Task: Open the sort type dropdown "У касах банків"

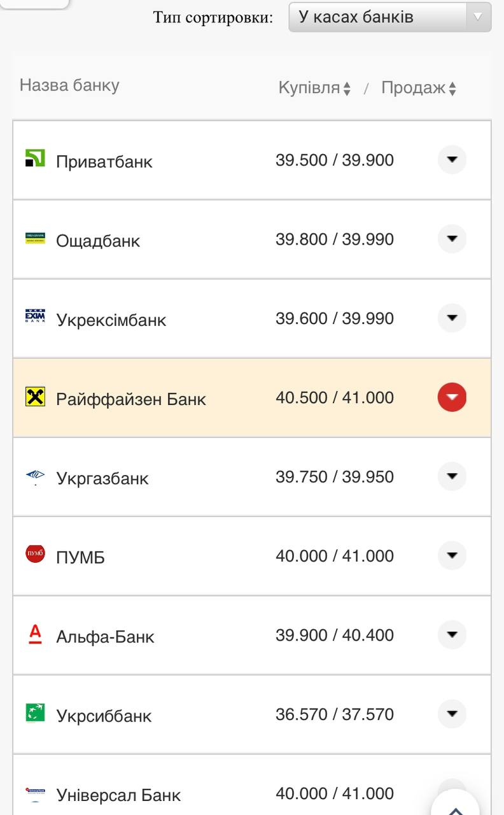Action: pos(389,17)
